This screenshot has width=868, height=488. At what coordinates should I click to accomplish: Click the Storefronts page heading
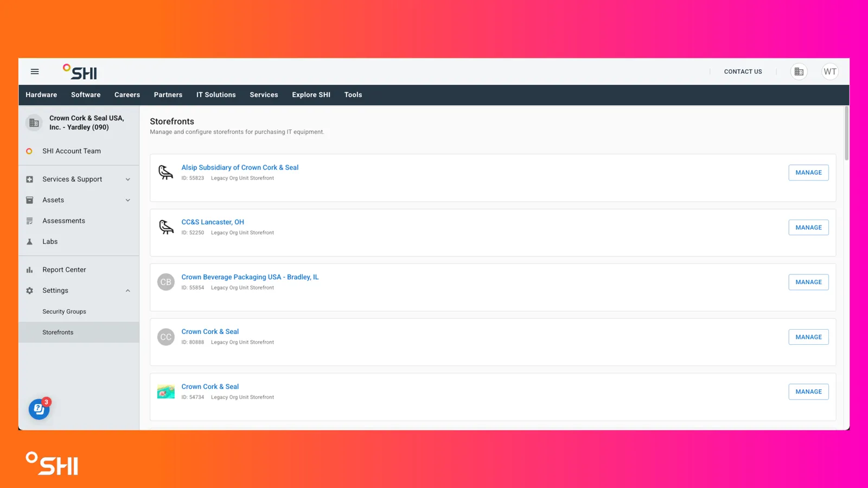click(172, 121)
